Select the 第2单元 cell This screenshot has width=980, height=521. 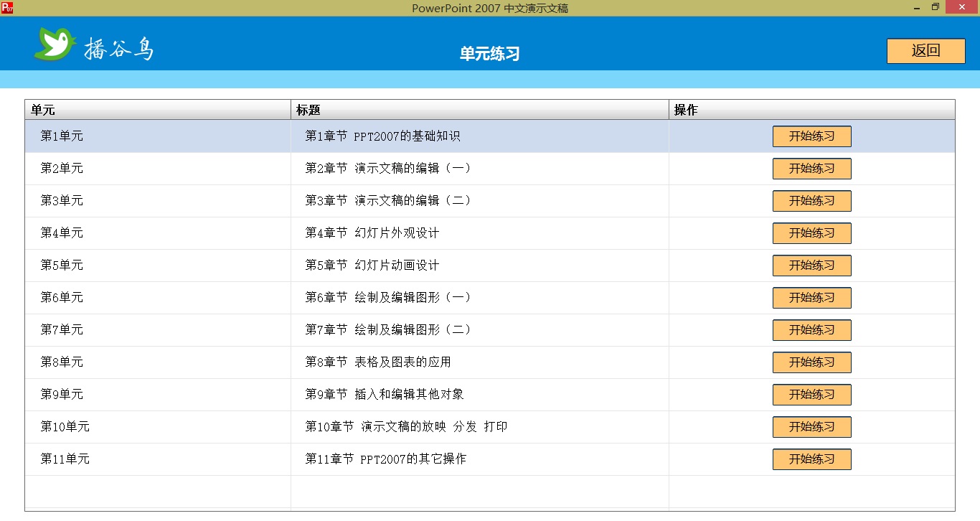click(x=158, y=168)
